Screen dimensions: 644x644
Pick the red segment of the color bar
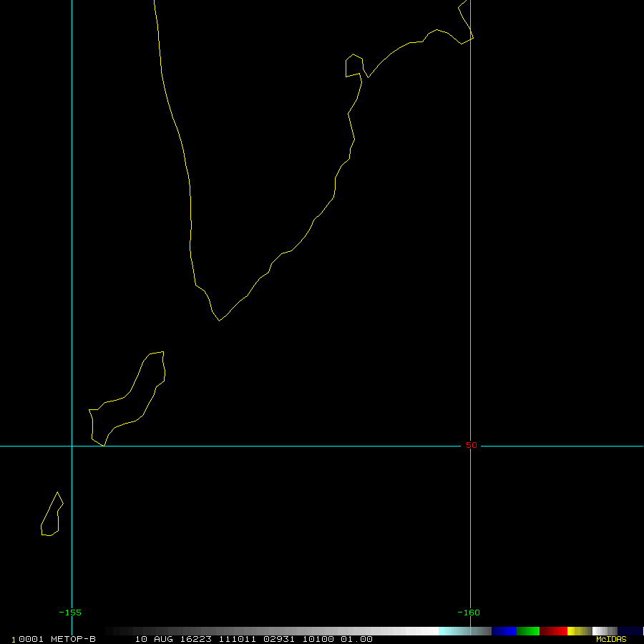[x=553, y=631]
